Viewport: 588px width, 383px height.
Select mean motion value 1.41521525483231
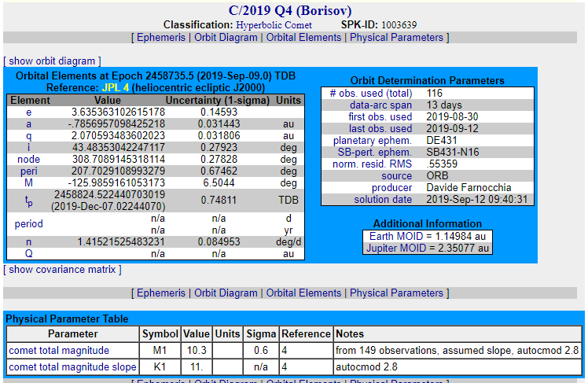pyautogui.click(x=121, y=242)
